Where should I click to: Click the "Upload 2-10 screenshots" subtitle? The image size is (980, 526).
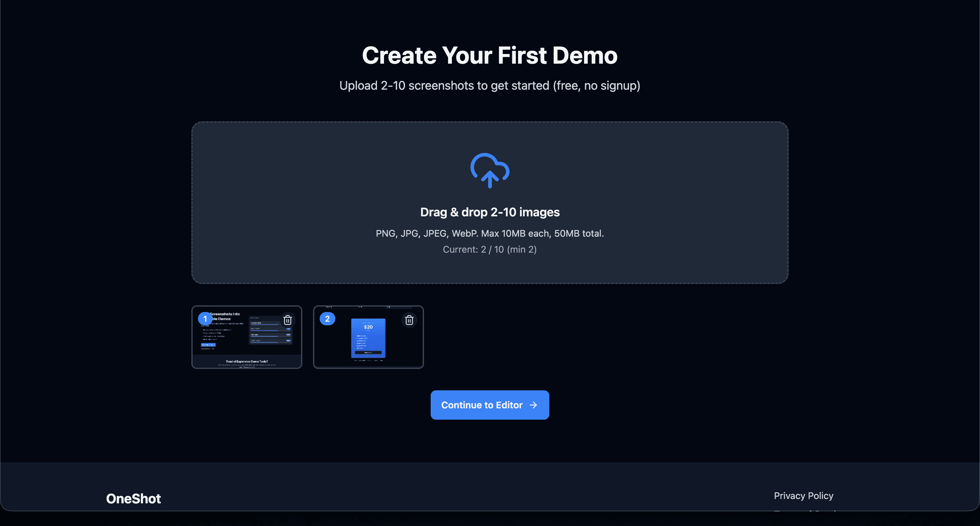(490, 86)
